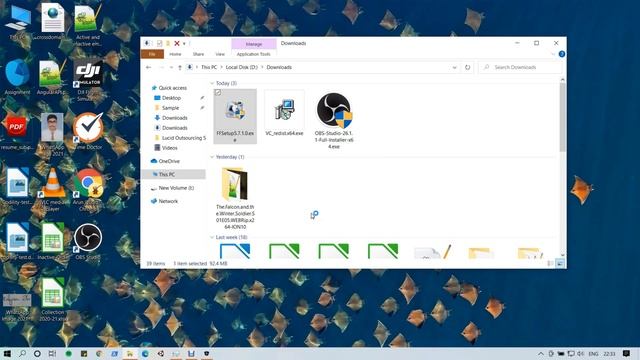Go back with the Explorer back arrow
Image resolution: width=640 pixels, height=360 pixels.
(149, 67)
